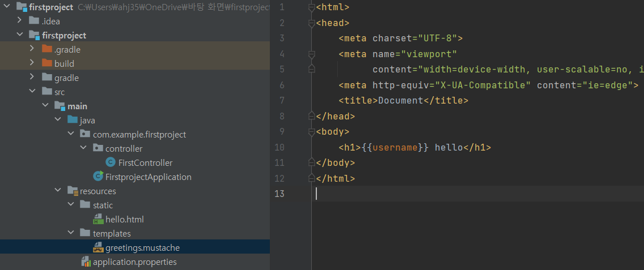The width and height of the screenshot is (644, 270).
Task: Fold the body tag at line 9
Action: (311, 132)
